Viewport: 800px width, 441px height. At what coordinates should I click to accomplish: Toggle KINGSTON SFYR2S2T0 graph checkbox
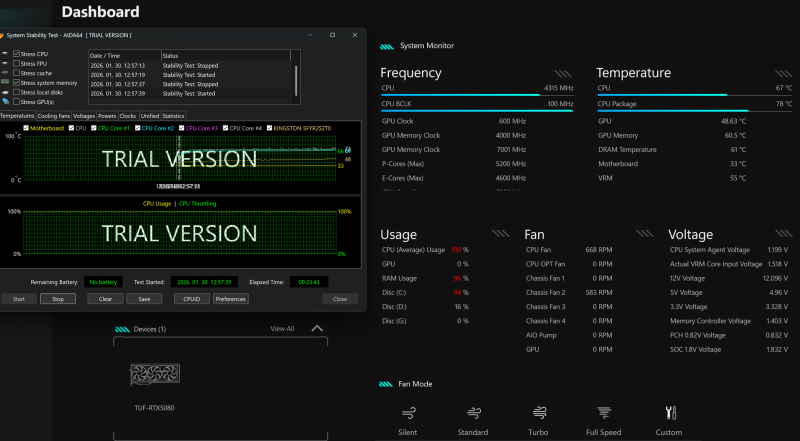(269, 128)
